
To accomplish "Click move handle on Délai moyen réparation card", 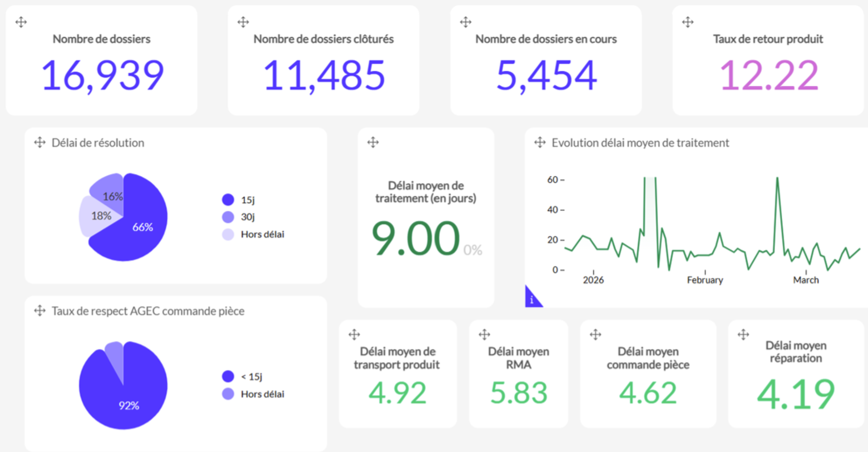I will pyautogui.click(x=743, y=334).
